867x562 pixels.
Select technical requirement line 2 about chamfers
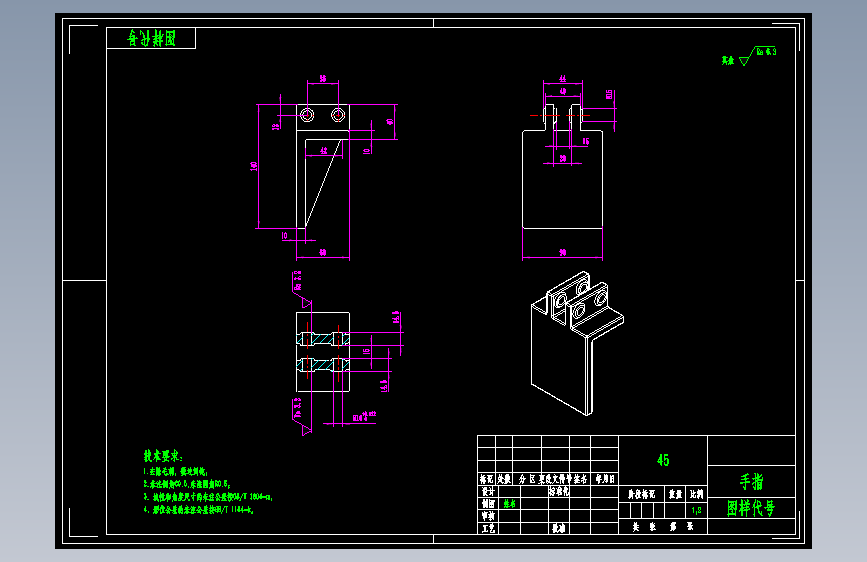click(x=187, y=484)
